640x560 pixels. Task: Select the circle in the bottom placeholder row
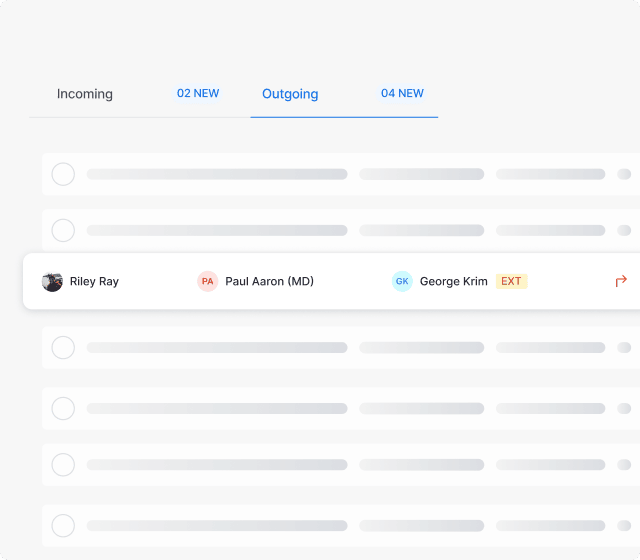[x=63, y=526]
